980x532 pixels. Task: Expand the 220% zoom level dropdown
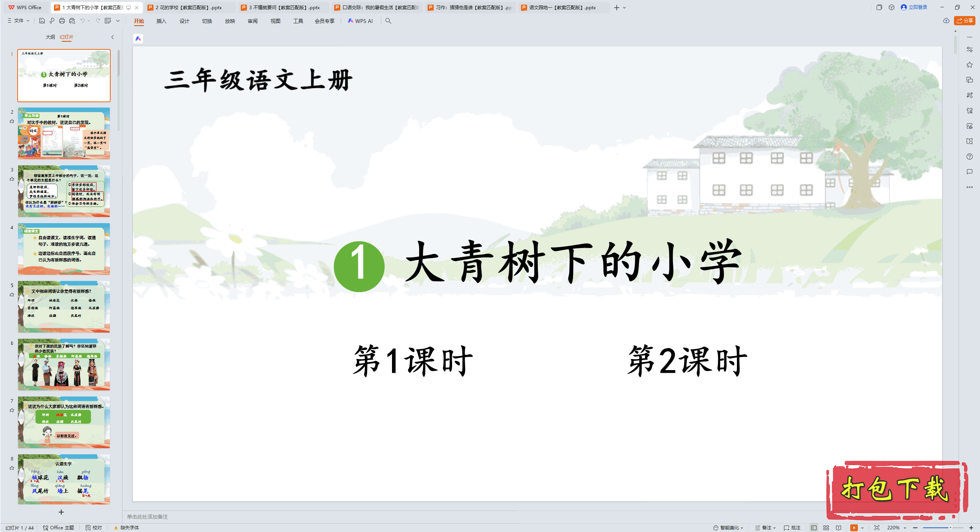click(905, 528)
